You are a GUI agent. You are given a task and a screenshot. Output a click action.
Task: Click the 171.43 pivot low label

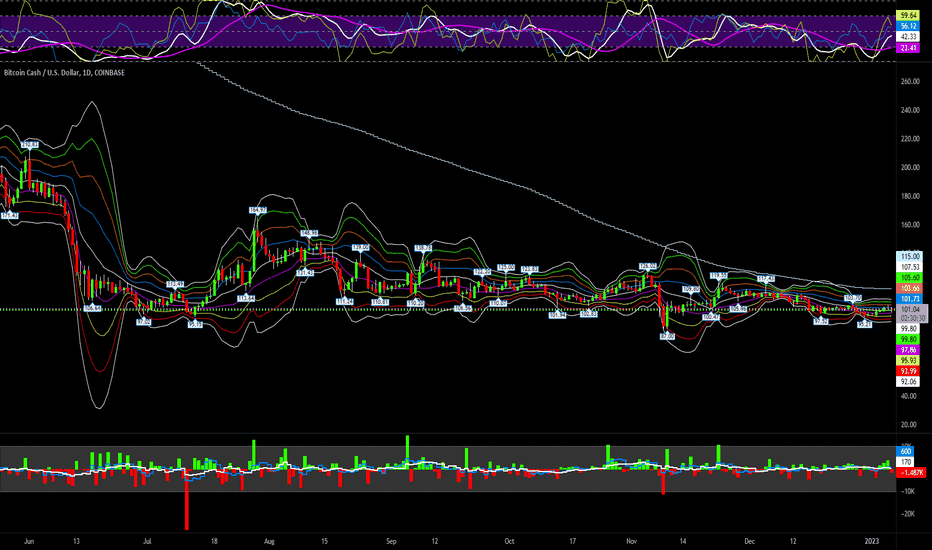coord(9,216)
